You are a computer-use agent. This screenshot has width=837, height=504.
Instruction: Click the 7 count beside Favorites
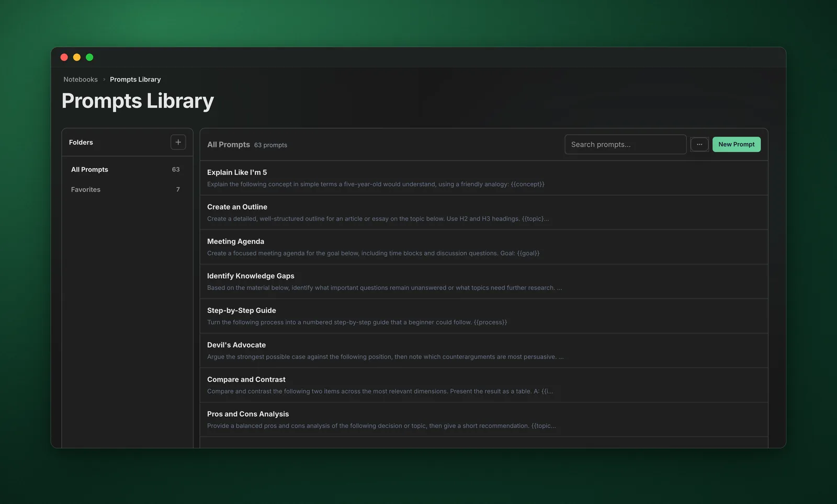click(x=178, y=189)
